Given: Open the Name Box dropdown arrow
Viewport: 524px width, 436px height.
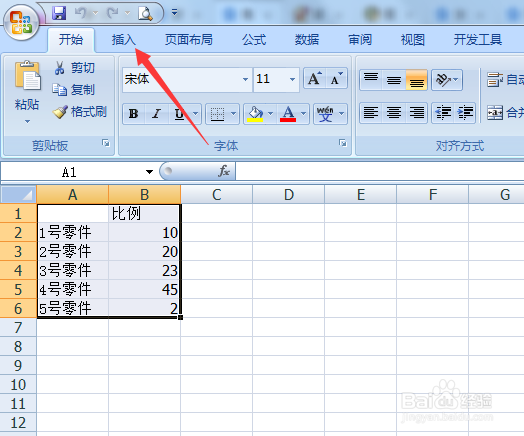Looking at the screenshot, I should coord(149,172).
